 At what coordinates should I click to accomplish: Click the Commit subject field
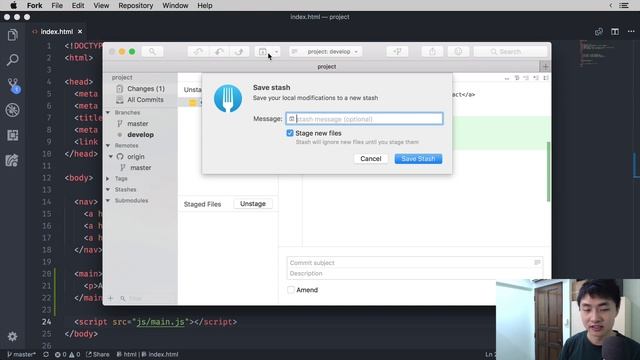pos(414,262)
